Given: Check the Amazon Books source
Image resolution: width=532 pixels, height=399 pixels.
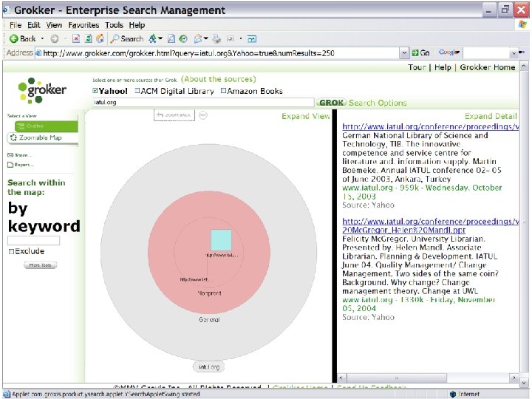Looking at the screenshot, I should pyautogui.click(x=223, y=91).
